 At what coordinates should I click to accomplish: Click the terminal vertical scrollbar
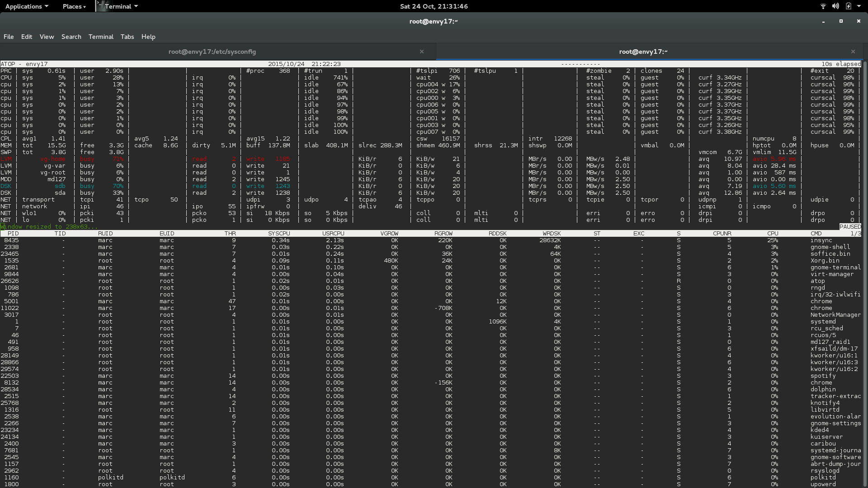pyautogui.click(x=865, y=274)
